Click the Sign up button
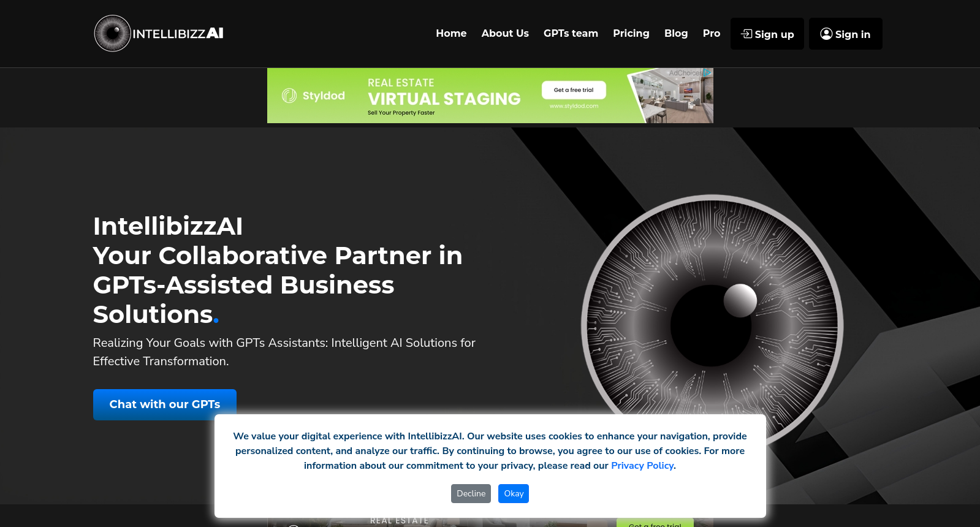Screen dimensions: 980x527 pyautogui.click(x=767, y=34)
